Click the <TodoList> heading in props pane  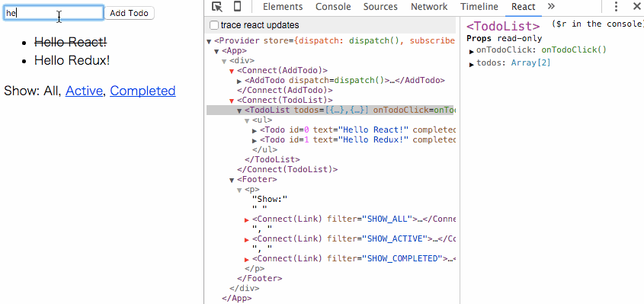click(x=503, y=27)
